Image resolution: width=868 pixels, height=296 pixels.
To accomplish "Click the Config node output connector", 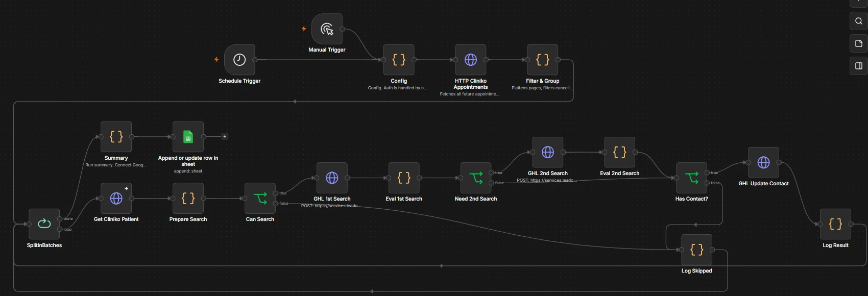I will pos(414,60).
